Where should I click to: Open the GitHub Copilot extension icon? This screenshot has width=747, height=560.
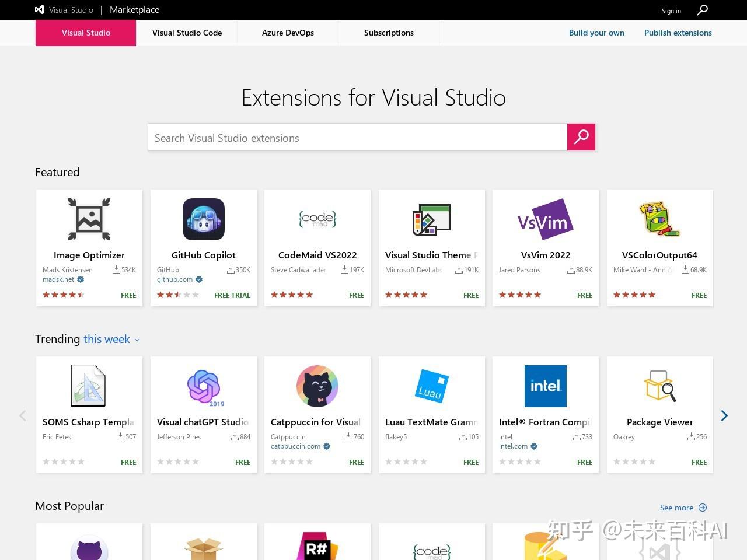(x=204, y=219)
